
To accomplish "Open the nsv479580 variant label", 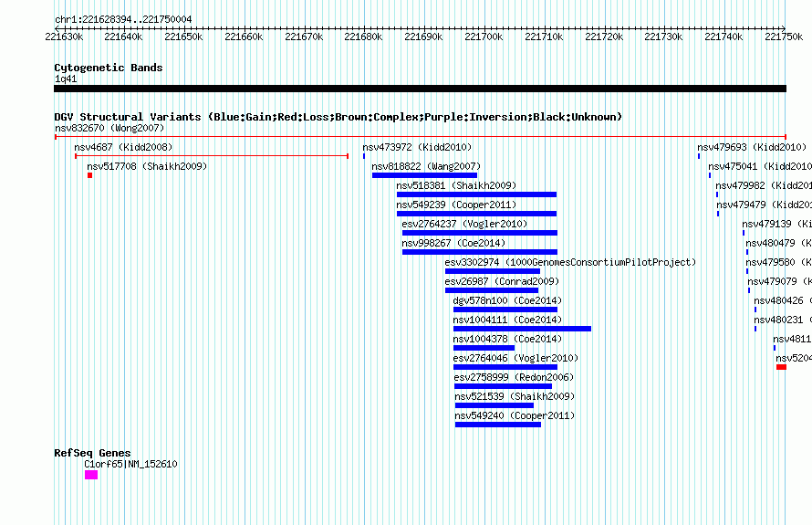I will pyautogui.click(x=778, y=262).
